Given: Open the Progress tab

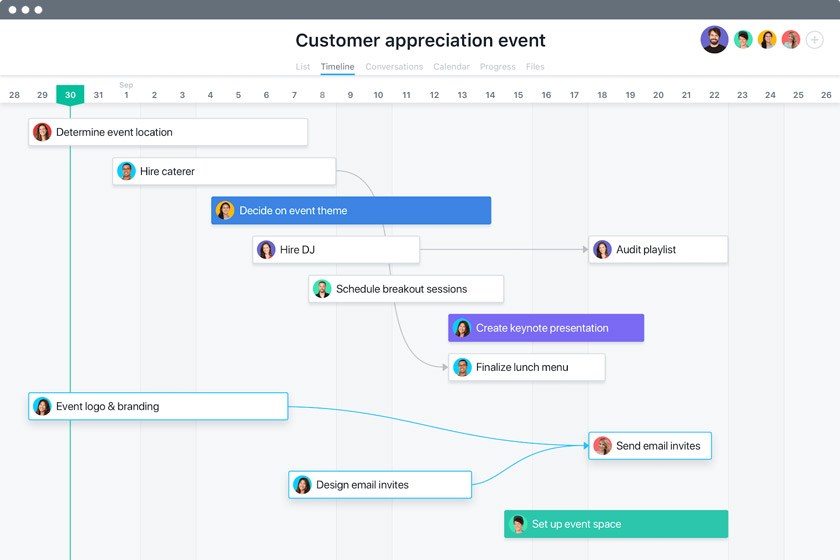Looking at the screenshot, I should 497,67.
